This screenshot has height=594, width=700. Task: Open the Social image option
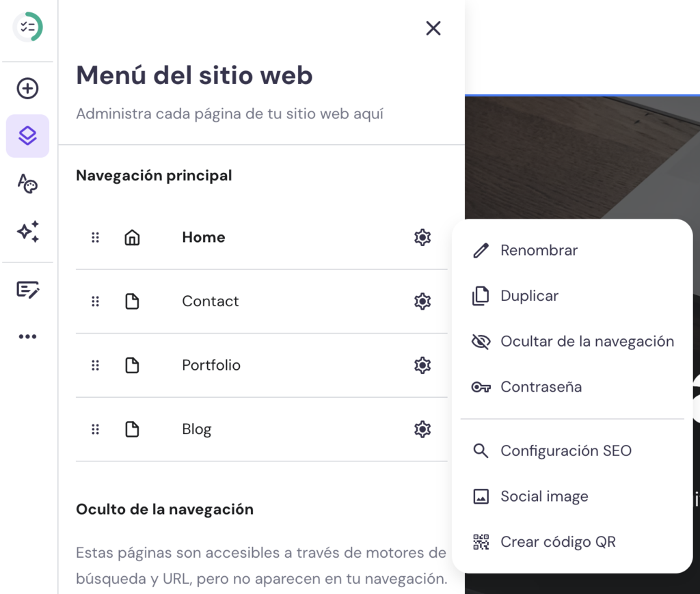[x=545, y=496]
